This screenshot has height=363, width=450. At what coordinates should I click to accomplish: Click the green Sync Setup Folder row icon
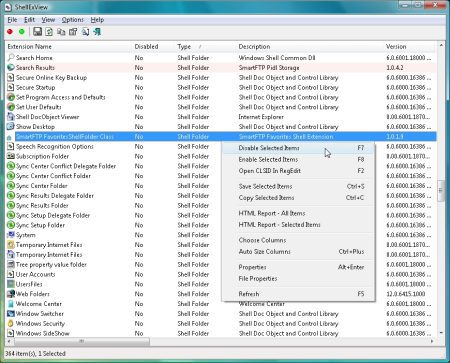coord(11,225)
